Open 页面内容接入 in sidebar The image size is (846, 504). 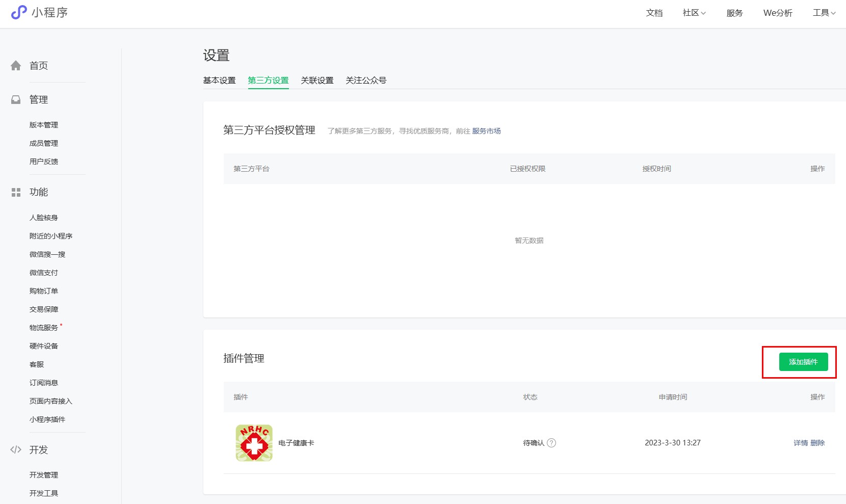tap(51, 401)
